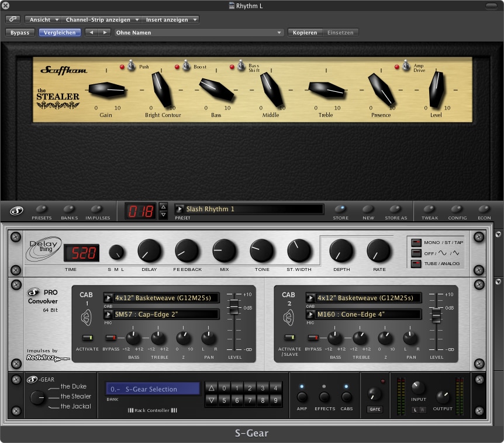Click the Effects section round button

[325, 397]
